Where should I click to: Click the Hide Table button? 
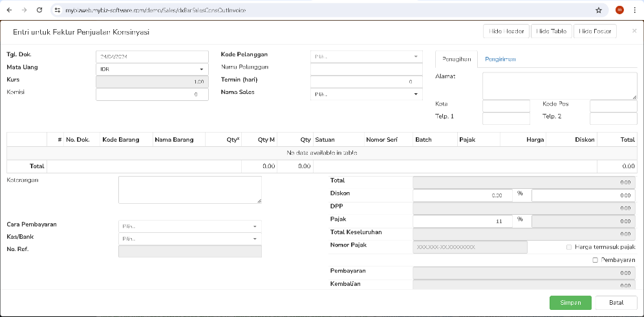[552, 31]
